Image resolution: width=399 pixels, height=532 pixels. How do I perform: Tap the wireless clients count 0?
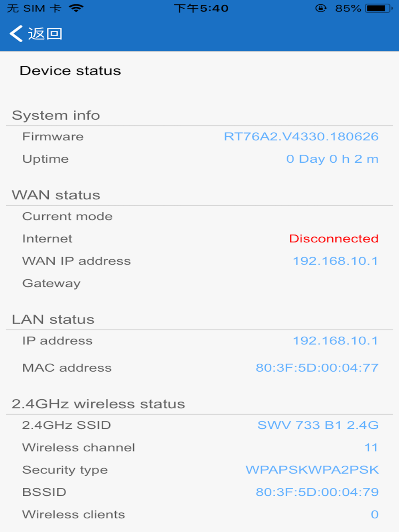(x=374, y=514)
